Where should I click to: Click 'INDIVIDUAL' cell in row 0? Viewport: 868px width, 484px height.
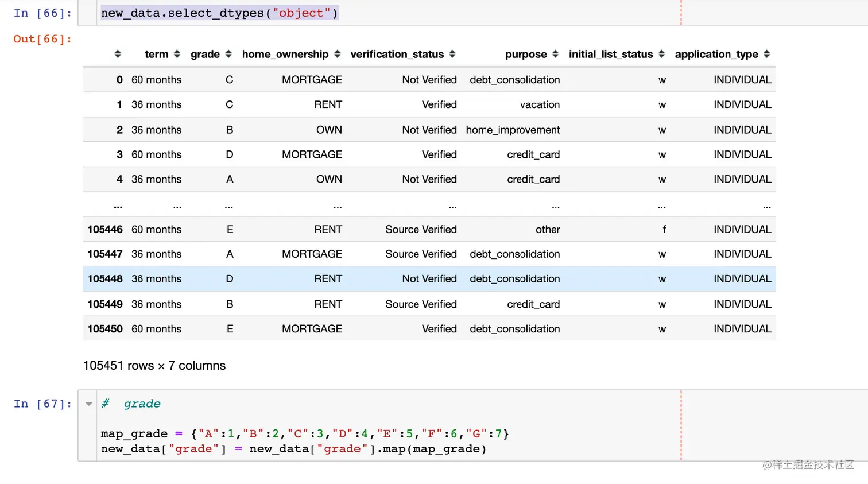[x=742, y=80]
